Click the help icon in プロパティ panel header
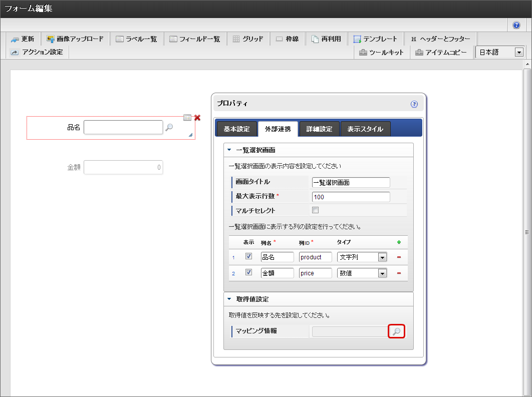 [414, 104]
